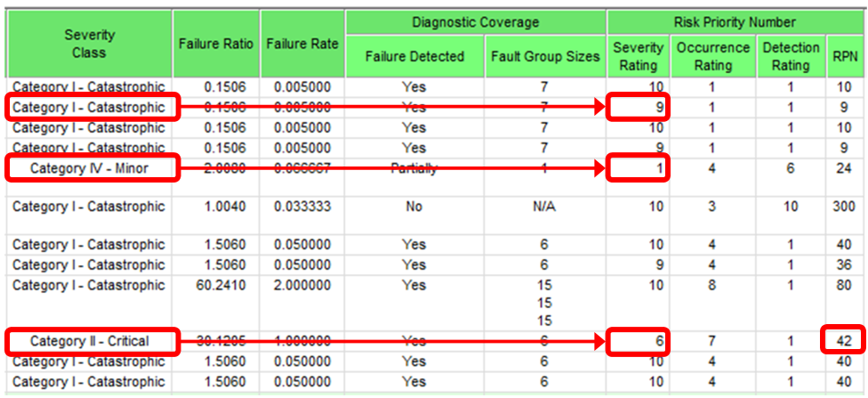
Task: Select the Detection Rating column header
Action: pos(789,56)
